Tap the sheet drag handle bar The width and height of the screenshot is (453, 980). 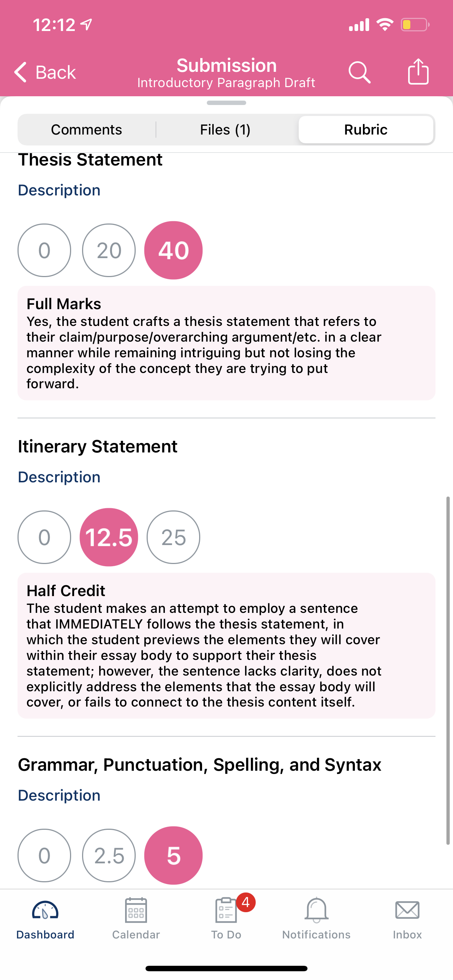[226, 103]
